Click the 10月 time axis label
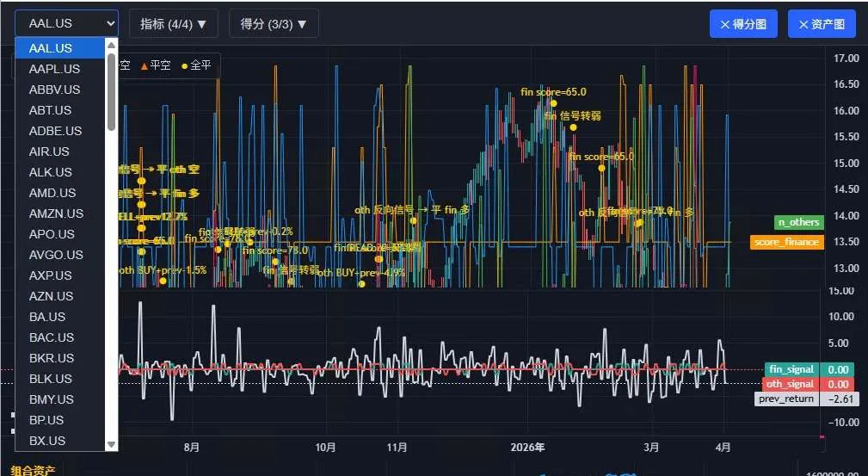Viewport: 868px width, 476px height. [x=326, y=448]
